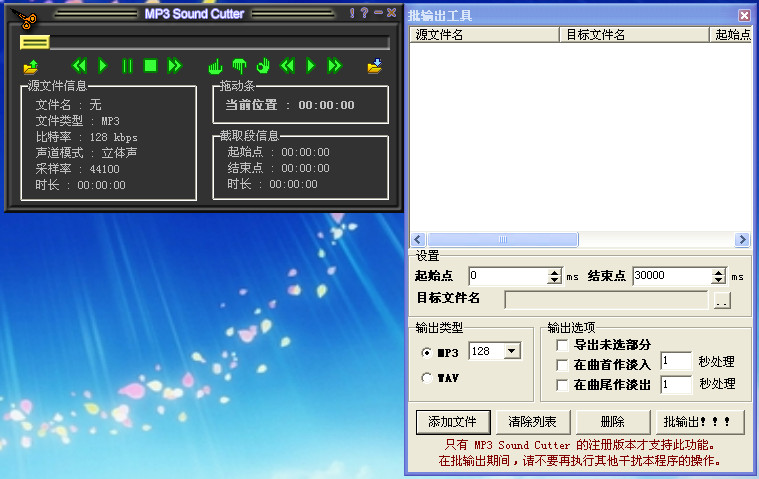Screen dimensions: 759x479
Task: Close the 批输出工具 window
Action: [744, 15]
